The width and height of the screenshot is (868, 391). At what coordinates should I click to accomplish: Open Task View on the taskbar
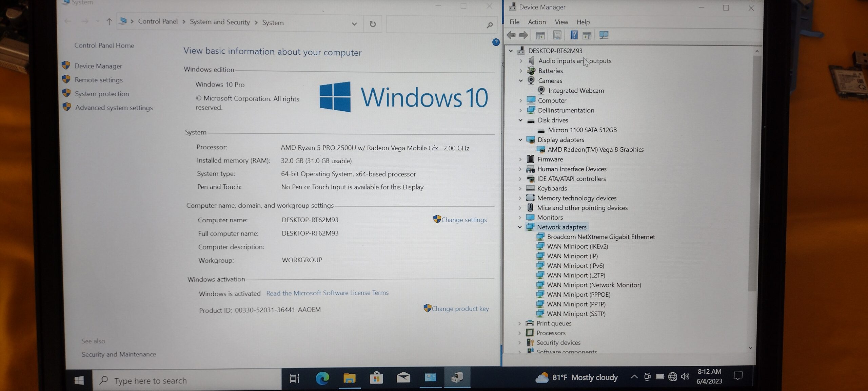294,378
